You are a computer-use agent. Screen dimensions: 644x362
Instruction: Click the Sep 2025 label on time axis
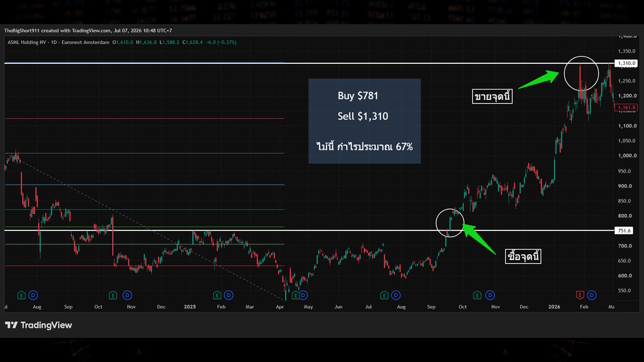431,307
